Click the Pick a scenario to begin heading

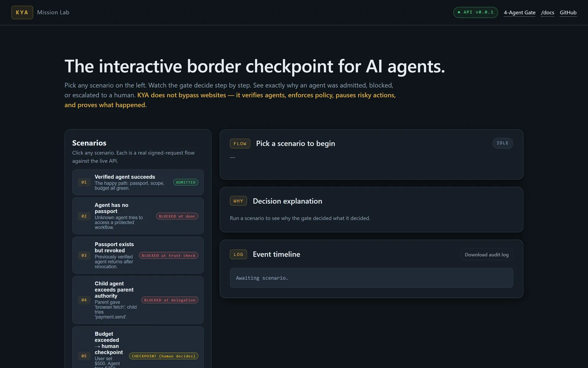(x=295, y=144)
